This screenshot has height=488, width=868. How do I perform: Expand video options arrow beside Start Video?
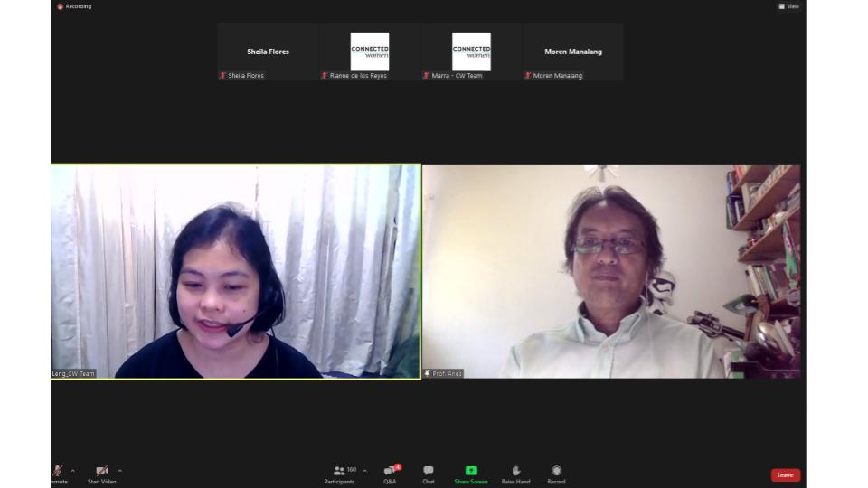tap(120, 471)
